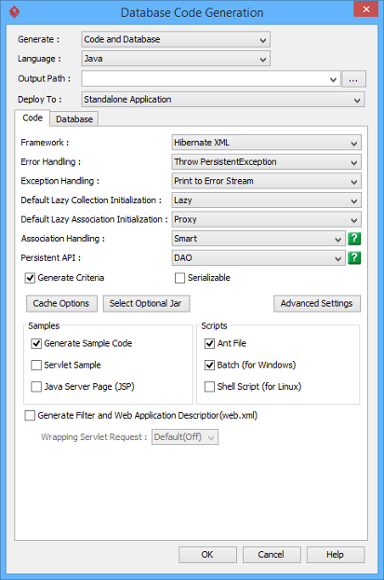
Task: Click the Samples group label
Action: point(44,326)
